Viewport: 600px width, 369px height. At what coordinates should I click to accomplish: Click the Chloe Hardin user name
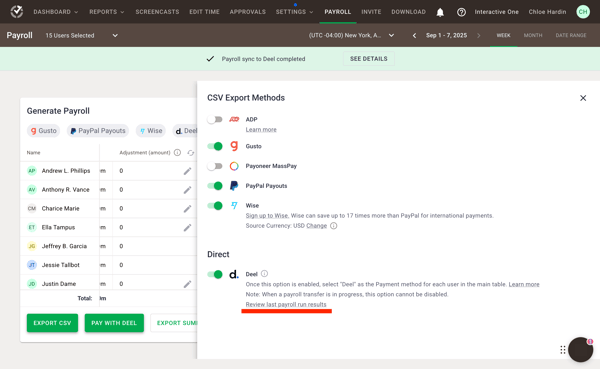[547, 12]
